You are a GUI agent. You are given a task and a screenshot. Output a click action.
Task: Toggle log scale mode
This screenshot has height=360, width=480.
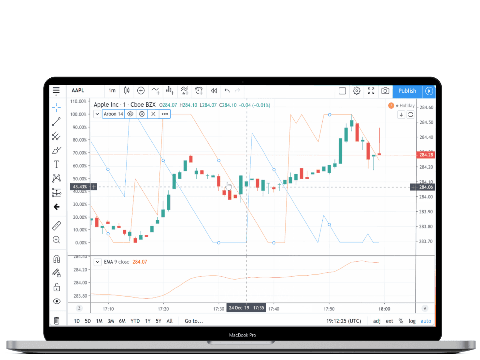tap(412, 321)
